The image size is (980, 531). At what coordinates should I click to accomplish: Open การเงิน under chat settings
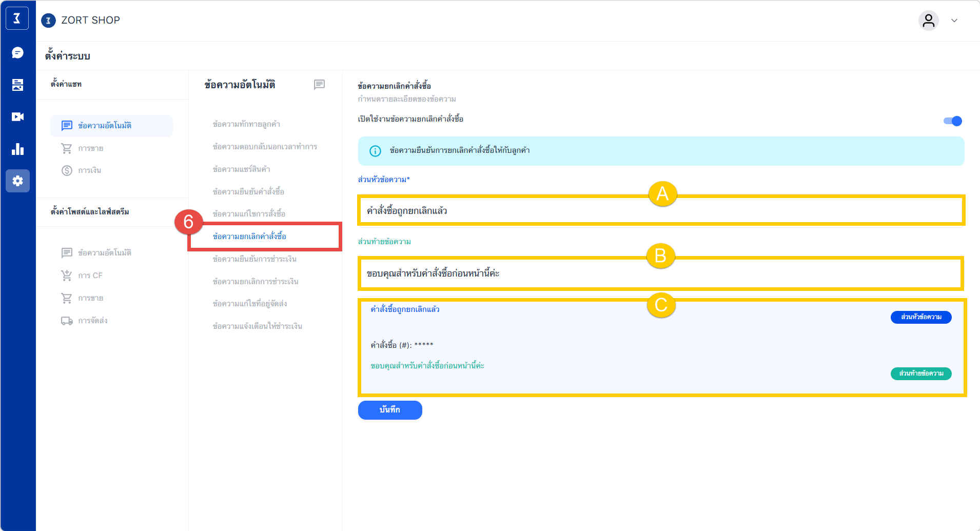tap(90, 170)
